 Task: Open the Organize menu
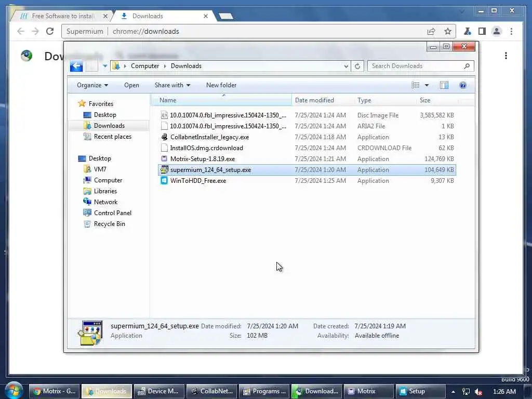(x=92, y=85)
